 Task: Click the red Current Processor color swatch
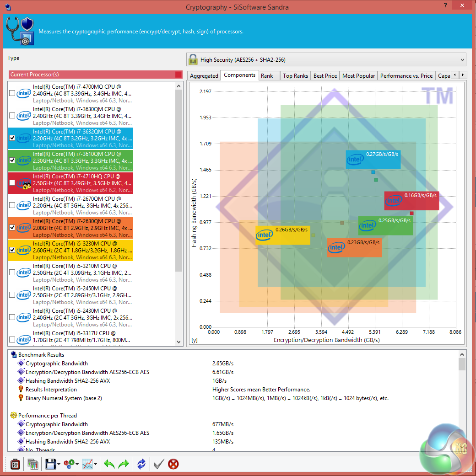tap(178, 75)
